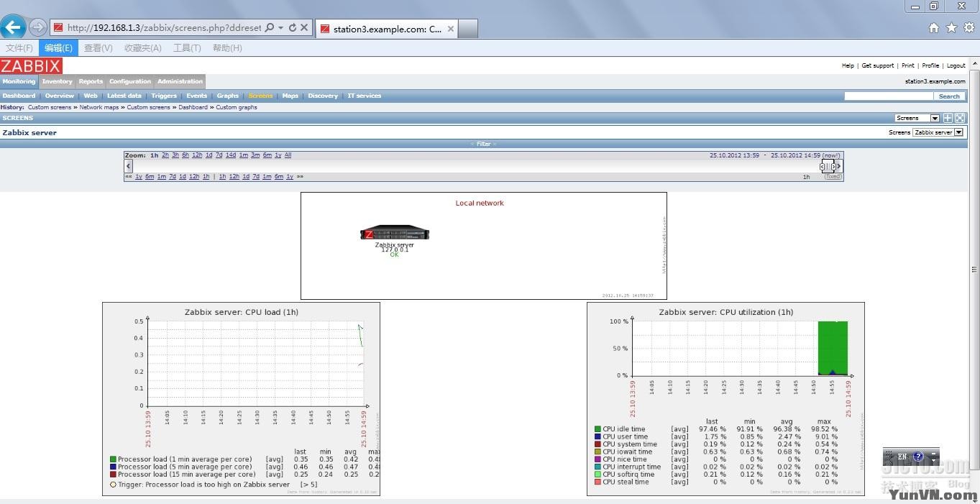Click the Zabbix server host icon on map

[x=395, y=233]
